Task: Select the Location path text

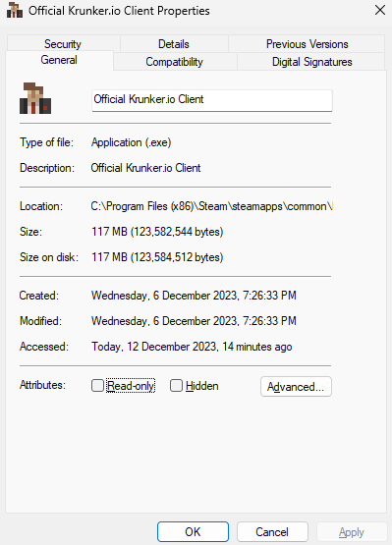Action: 211,206
